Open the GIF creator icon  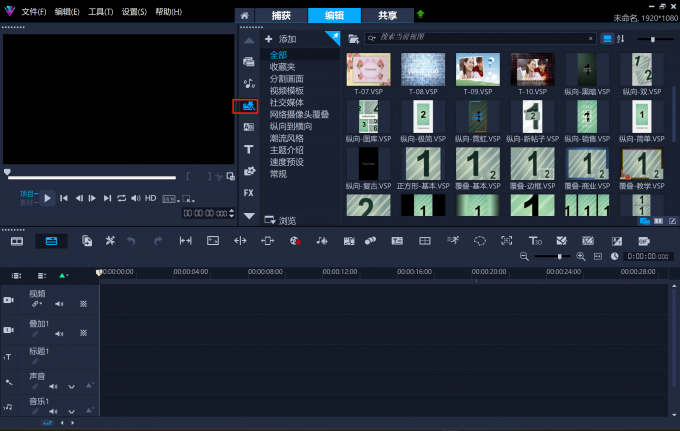(x=644, y=241)
